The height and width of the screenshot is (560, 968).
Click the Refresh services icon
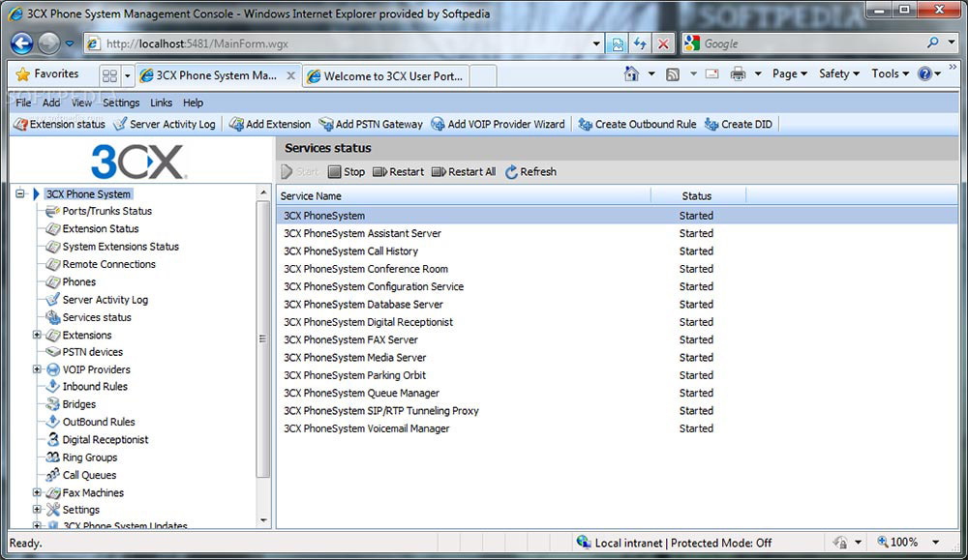tap(511, 171)
